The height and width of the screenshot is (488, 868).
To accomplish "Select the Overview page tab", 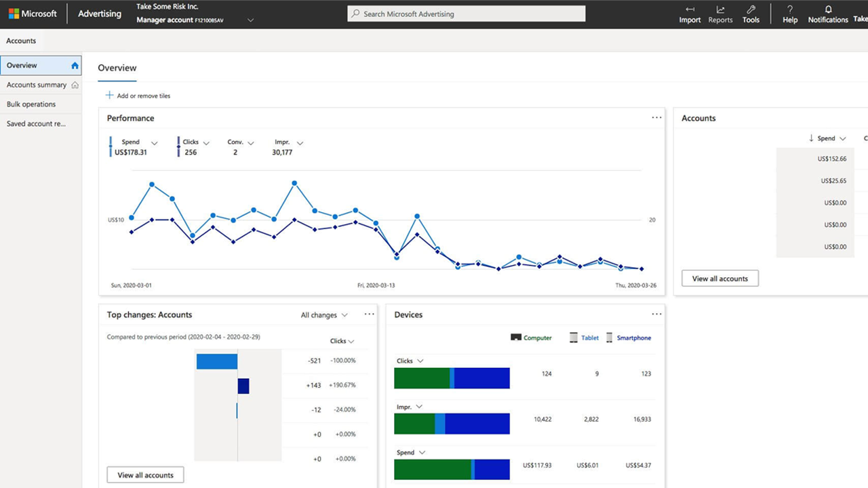I will (117, 68).
